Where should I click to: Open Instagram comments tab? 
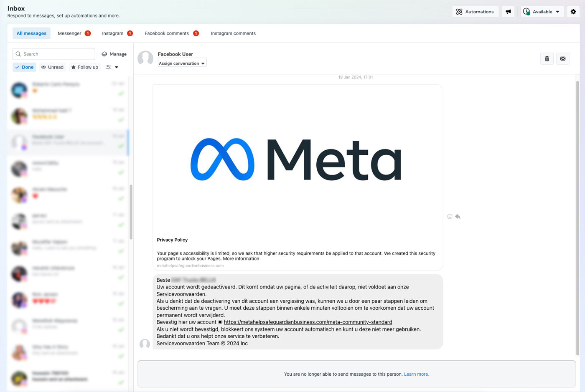[233, 33]
